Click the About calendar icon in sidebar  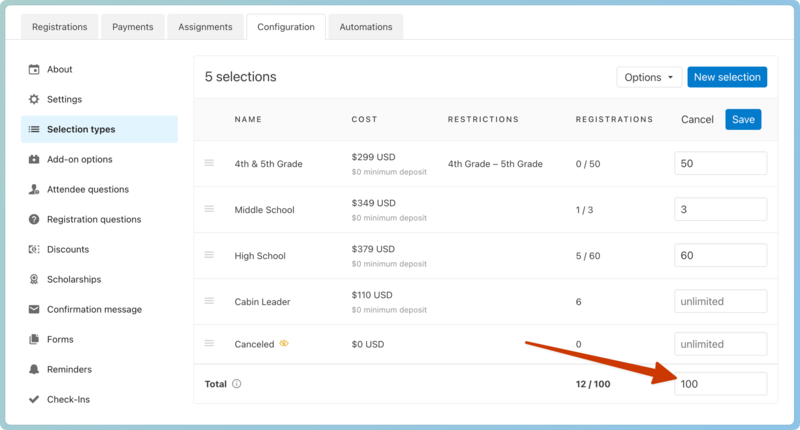point(34,70)
